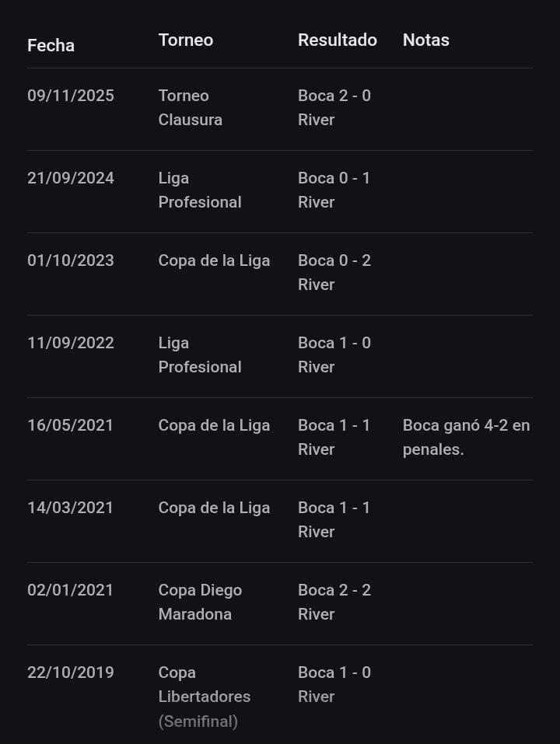
Task: Select the date 09/11/2025
Action: (70, 96)
